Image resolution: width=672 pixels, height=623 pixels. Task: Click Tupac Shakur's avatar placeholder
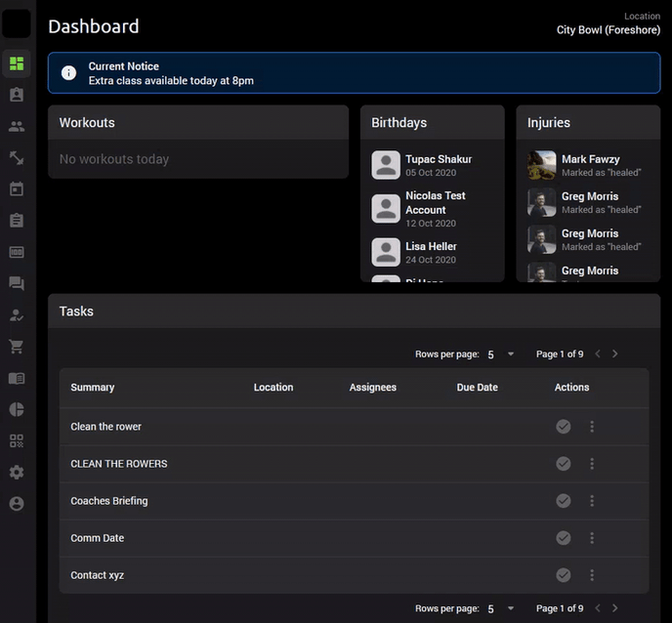coord(386,165)
